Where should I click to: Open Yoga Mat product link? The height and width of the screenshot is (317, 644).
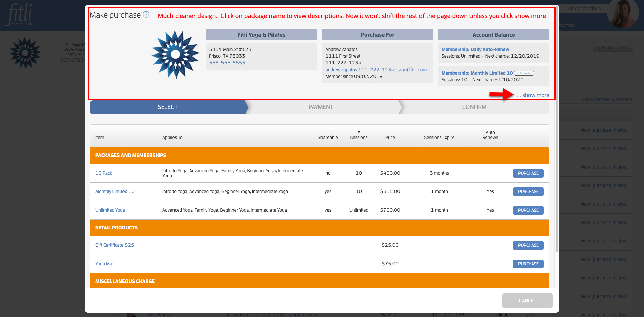point(104,264)
